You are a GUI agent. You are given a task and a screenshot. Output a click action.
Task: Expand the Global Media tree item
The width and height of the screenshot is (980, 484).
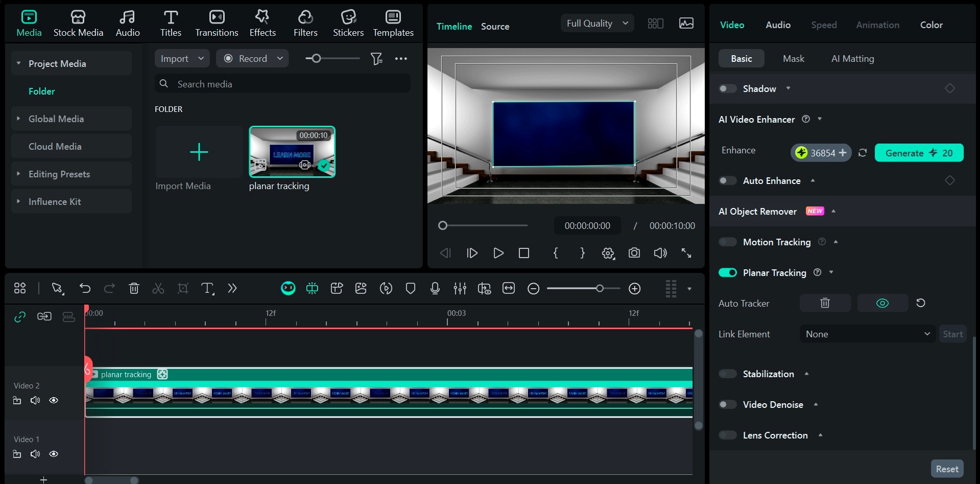18,119
